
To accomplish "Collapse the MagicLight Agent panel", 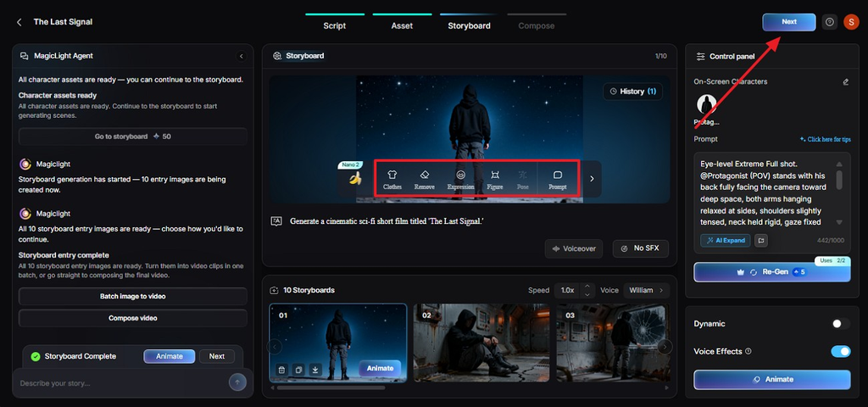I will 241,56.
